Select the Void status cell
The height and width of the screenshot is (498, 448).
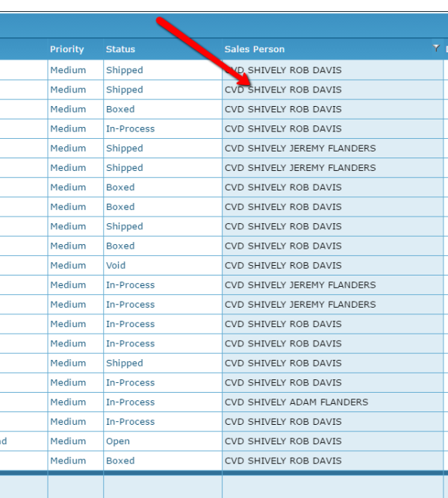[163, 266]
